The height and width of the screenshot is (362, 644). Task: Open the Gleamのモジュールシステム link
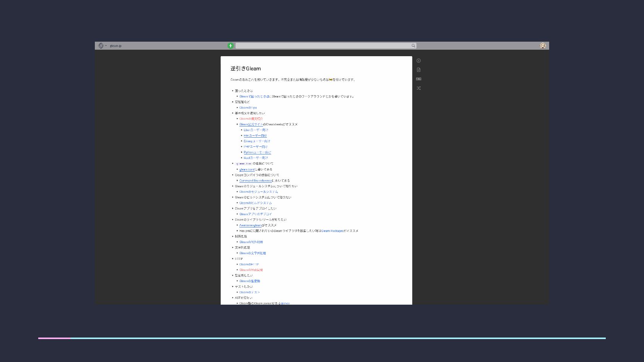point(259,192)
